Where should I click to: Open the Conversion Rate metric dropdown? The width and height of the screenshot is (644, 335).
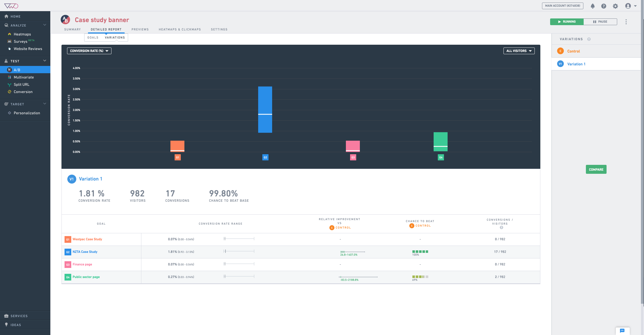tap(89, 51)
